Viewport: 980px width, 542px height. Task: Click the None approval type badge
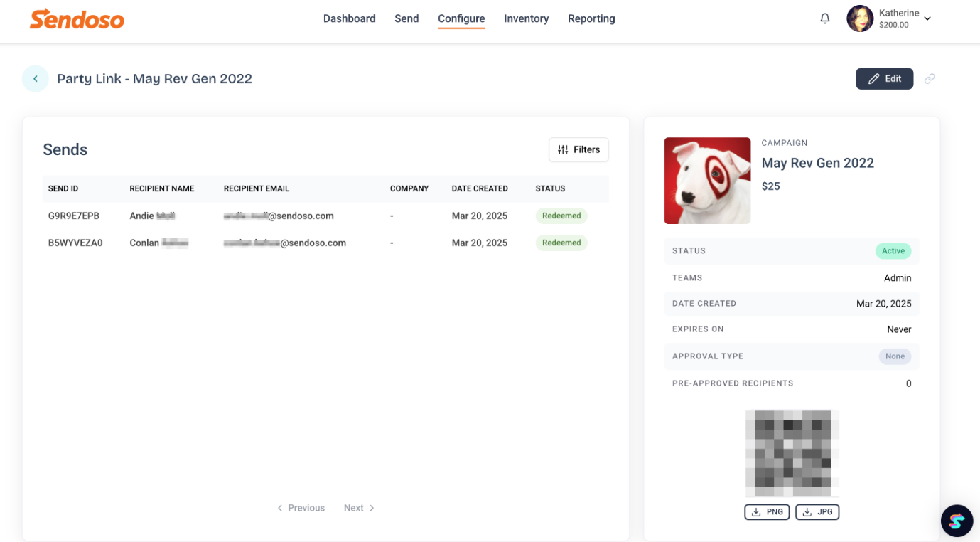click(x=895, y=356)
